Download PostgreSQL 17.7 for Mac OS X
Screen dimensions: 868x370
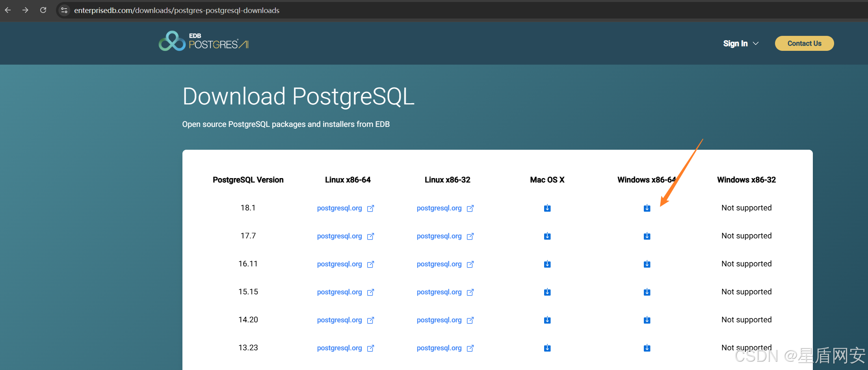click(x=547, y=236)
